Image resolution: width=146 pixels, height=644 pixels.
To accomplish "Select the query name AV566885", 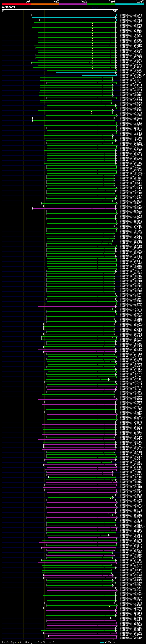I will [8, 7].
